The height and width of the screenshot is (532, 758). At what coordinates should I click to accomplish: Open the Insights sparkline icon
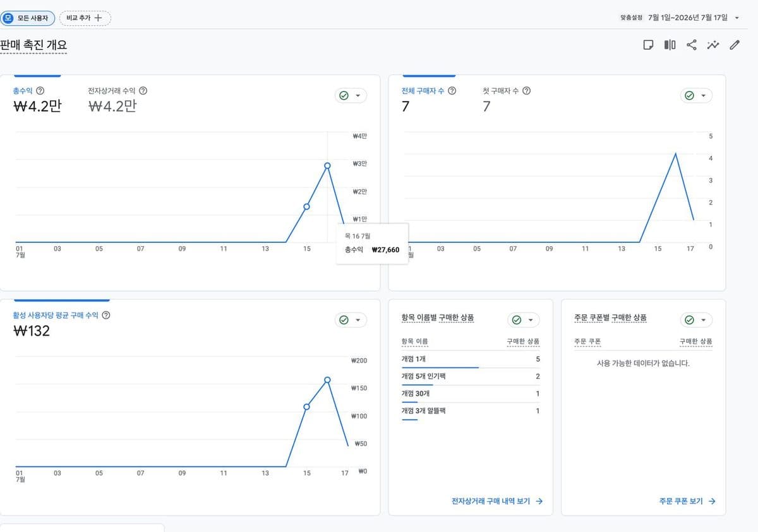click(713, 45)
